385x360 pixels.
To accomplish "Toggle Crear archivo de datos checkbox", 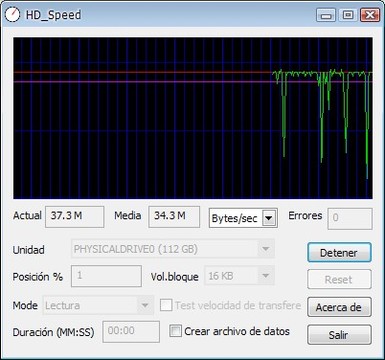I will 175,331.
